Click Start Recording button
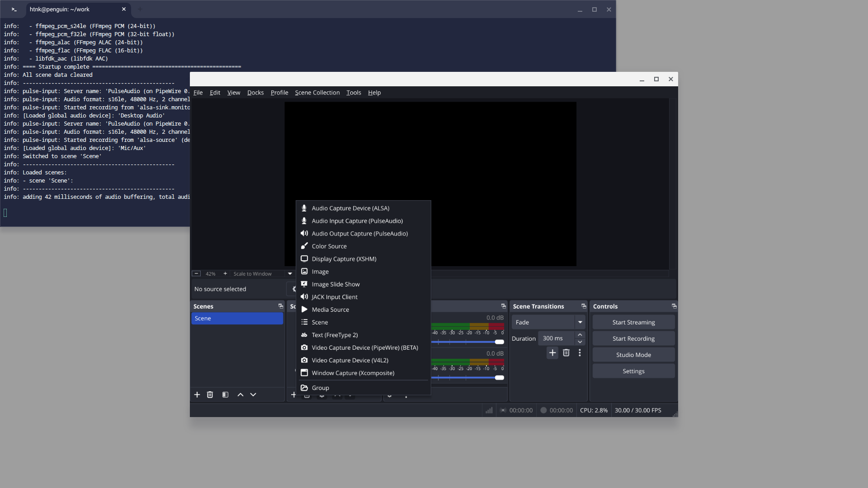868x488 pixels. point(633,338)
